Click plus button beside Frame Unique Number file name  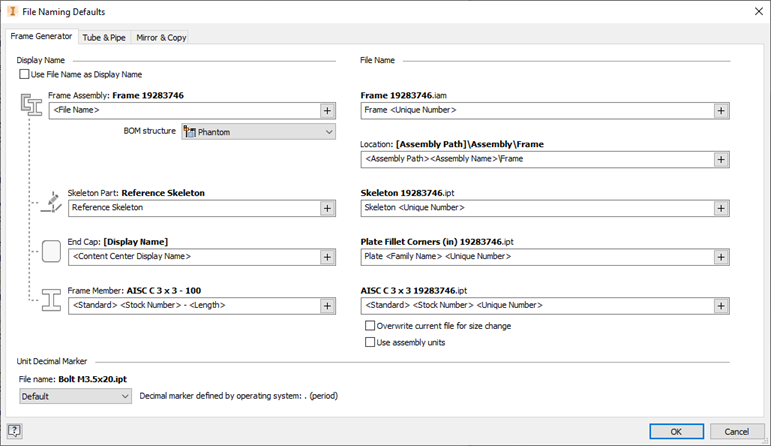720,110
